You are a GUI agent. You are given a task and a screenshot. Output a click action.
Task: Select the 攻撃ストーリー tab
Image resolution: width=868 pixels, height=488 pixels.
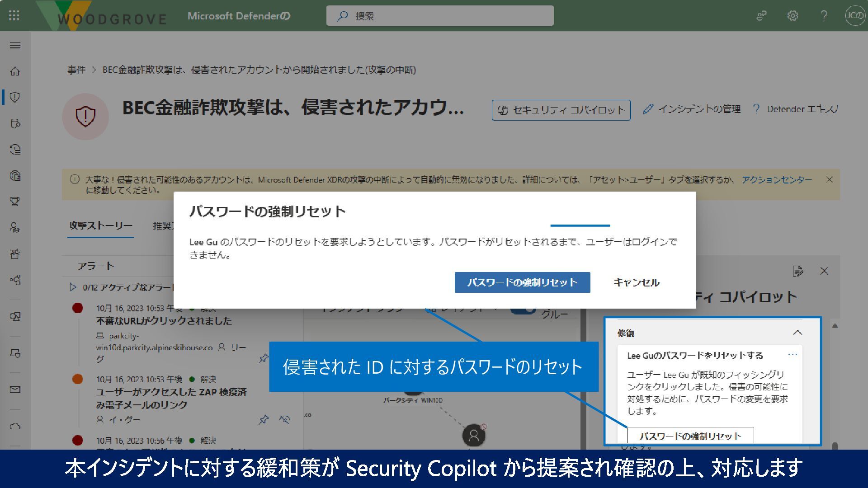tap(100, 225)
